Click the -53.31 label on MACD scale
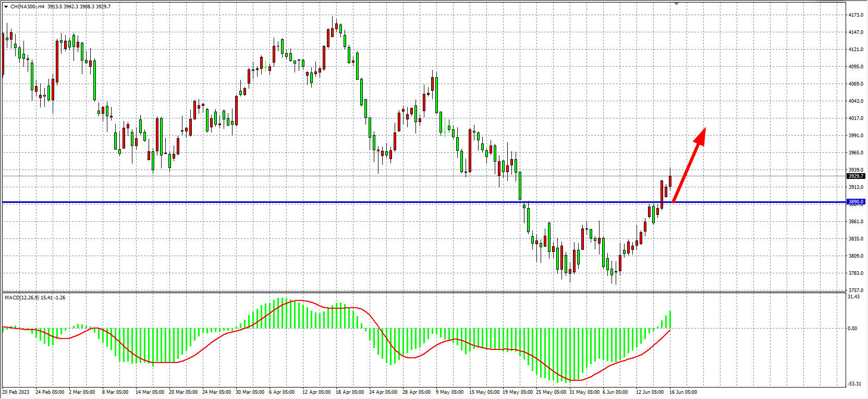Viewport: 868px width, 399px height. (854, 384)
